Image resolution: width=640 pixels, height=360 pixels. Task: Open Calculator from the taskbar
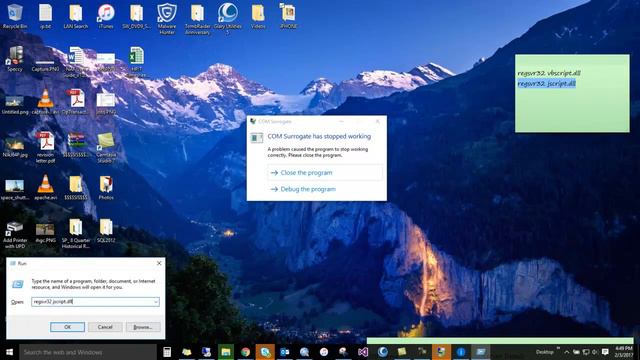tap(167, 352)
